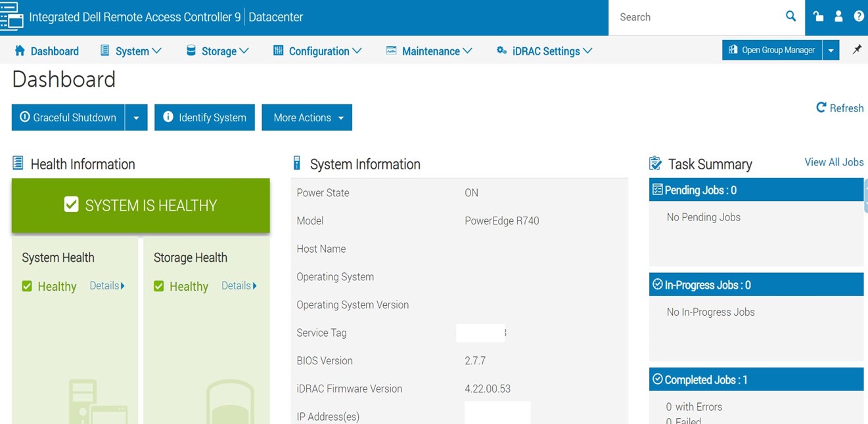The width and height of the screenshot is (868, 424).
Task: Click into the Search input field
Action: click(x=697, y=17)
